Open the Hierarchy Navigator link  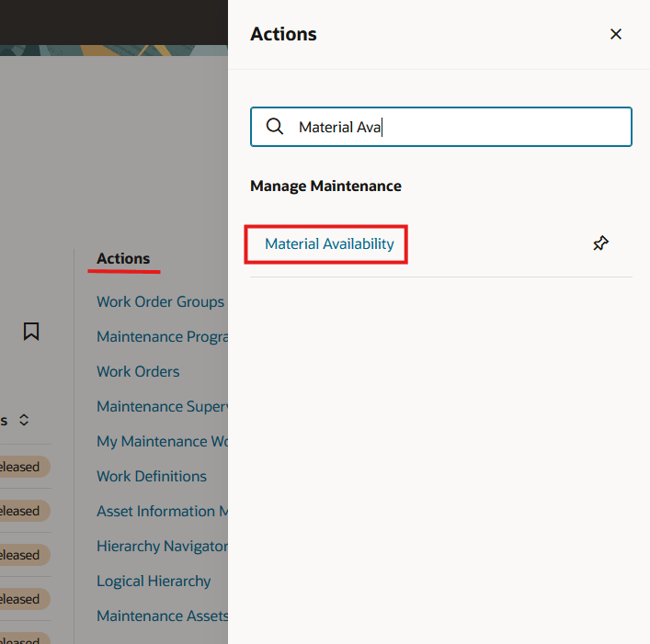click(x=162, y=547)
